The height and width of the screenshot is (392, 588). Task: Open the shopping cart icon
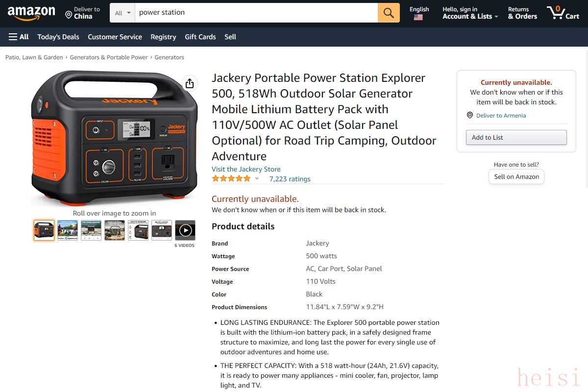pos(563,13)
